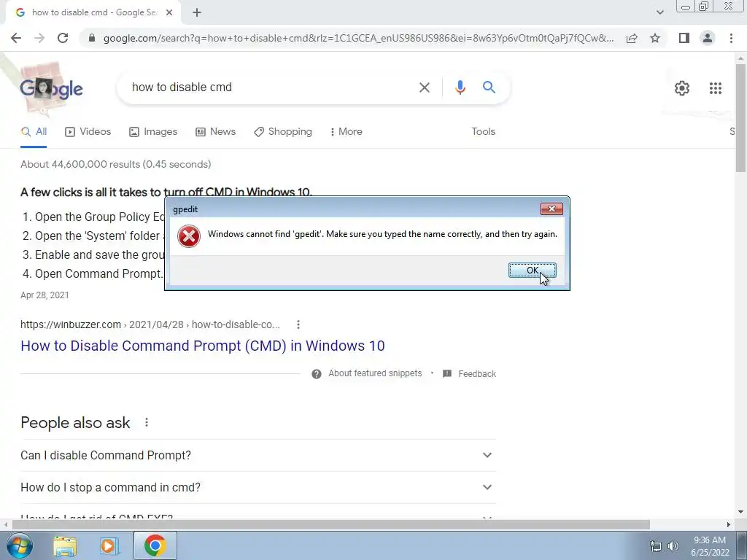The image size is (747, 560).
Task: Open the tab search dropdown arrow
Action: pos(659,12)
